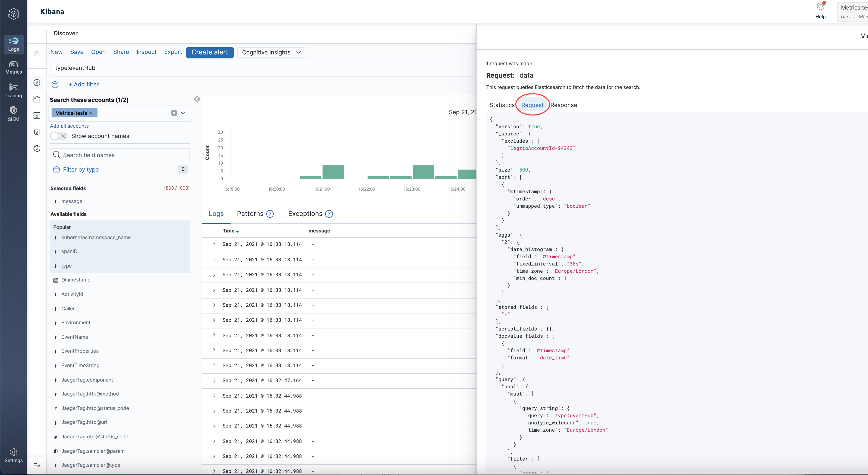Open the Cognitive Insights dropdown
This screenshot has height=475, width=868.
click(271, 52)
